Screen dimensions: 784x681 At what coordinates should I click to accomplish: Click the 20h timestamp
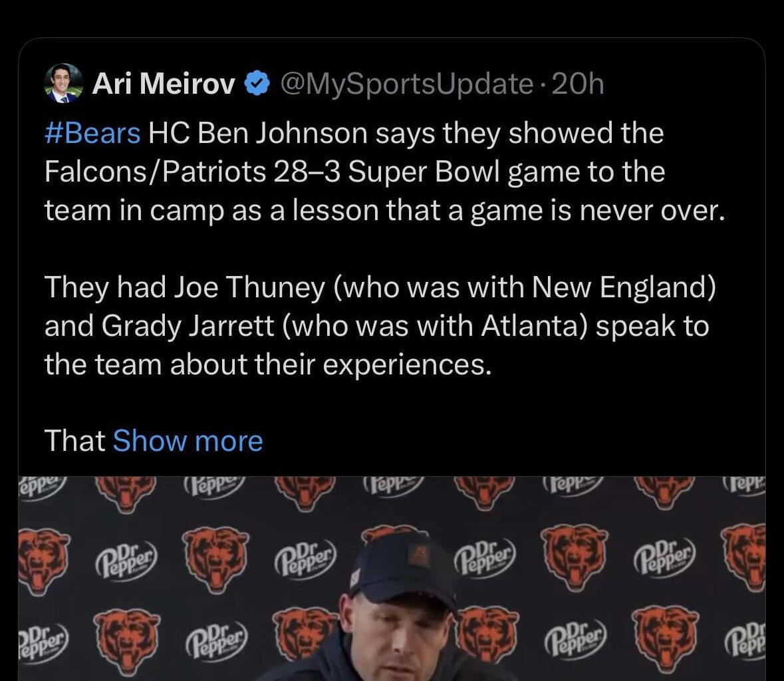(x=577, y=84)
